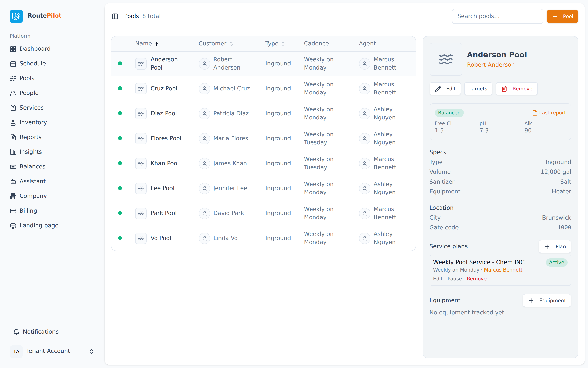Focus the Search pools field

click(x=497, y=16)
